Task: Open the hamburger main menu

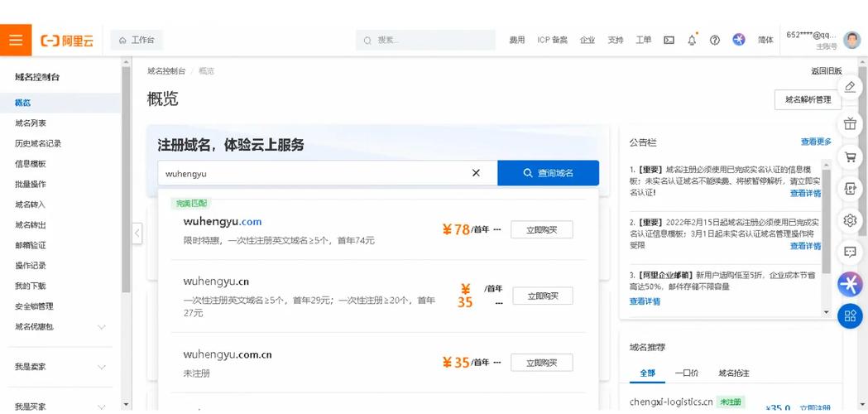Action: click(x=16, y=40)
